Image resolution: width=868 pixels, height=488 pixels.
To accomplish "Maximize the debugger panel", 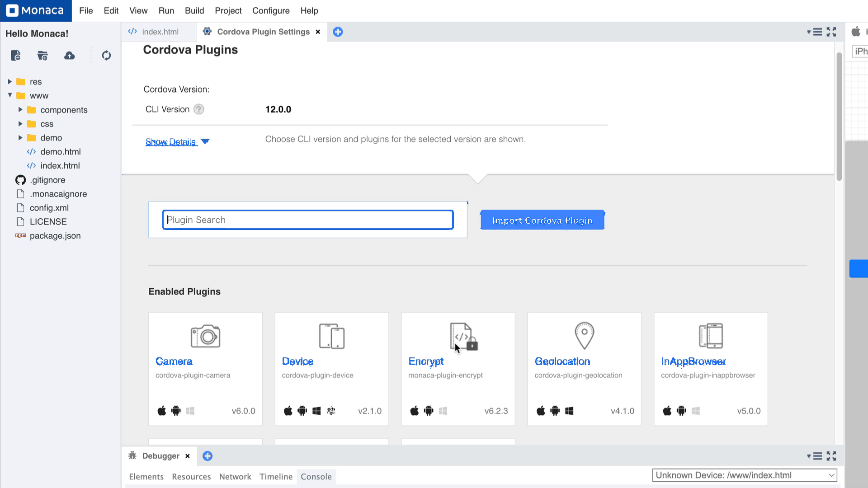I will coord(831,456).
